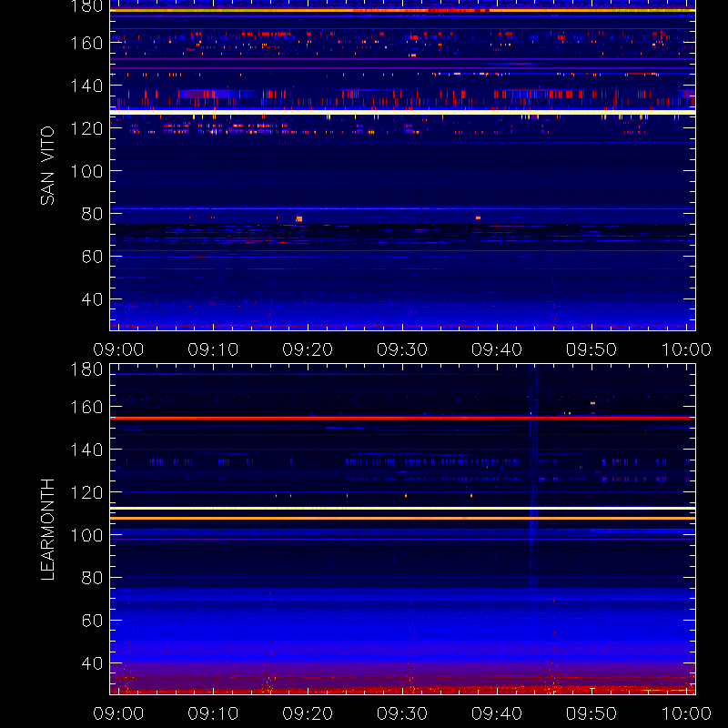
Task: Click 09:30 under the San Vito spectrogram
Action: click(402, 349)
